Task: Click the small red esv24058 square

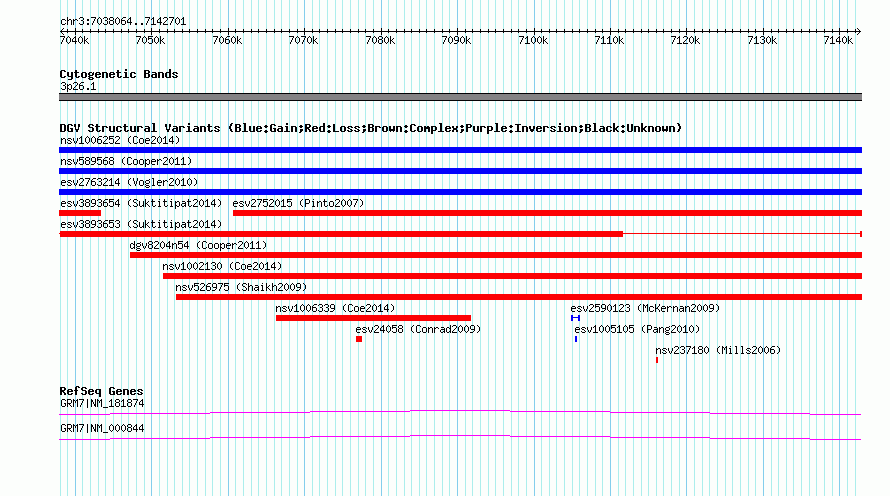Action: (x=359, y=339)
